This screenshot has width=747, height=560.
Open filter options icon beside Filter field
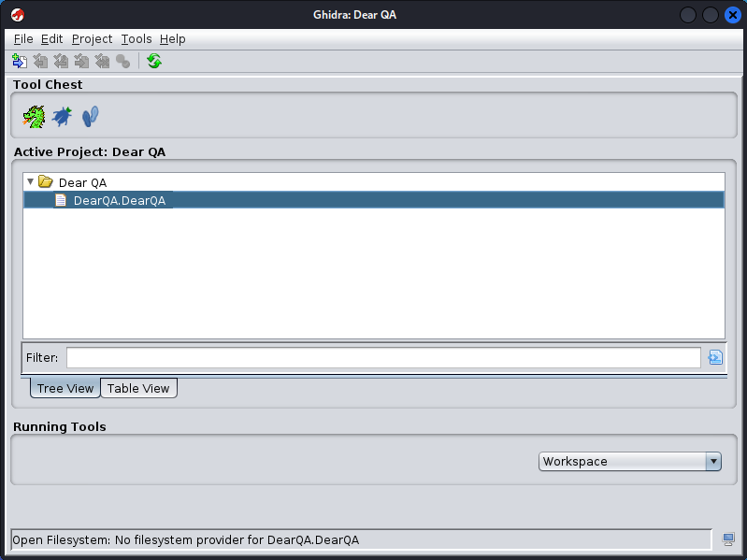click(x=715, y=357)
